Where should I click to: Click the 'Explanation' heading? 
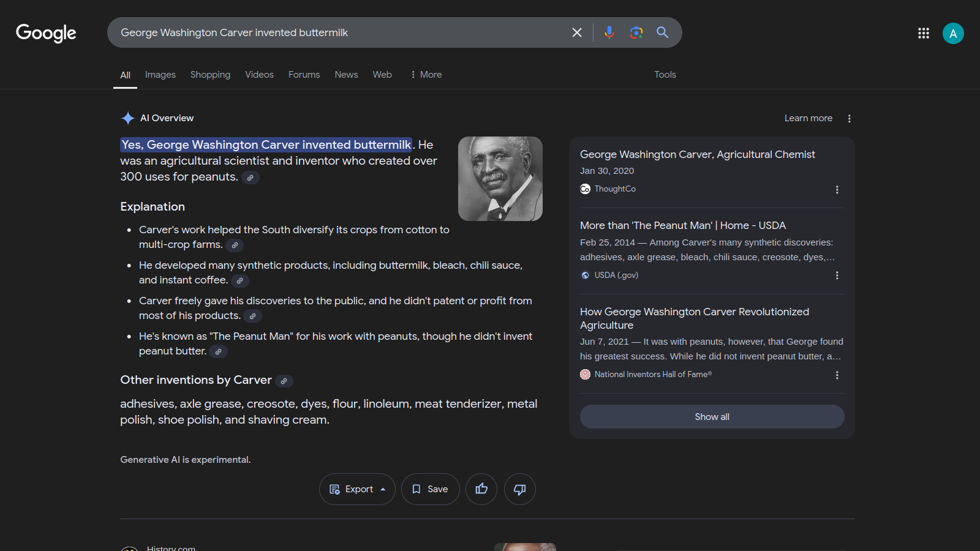(x=153, y=207)
